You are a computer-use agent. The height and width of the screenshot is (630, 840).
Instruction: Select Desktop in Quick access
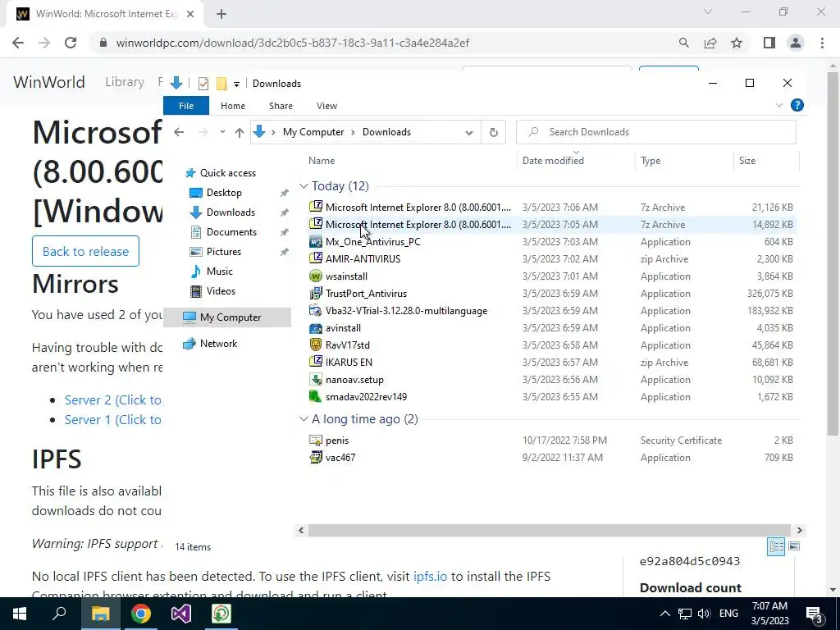click(224, 193)
